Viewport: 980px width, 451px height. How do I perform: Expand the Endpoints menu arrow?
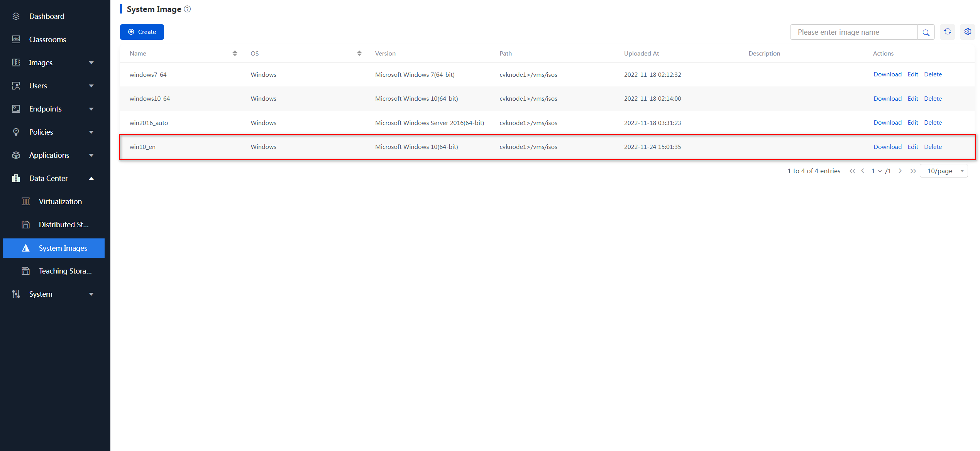[91, 109]
